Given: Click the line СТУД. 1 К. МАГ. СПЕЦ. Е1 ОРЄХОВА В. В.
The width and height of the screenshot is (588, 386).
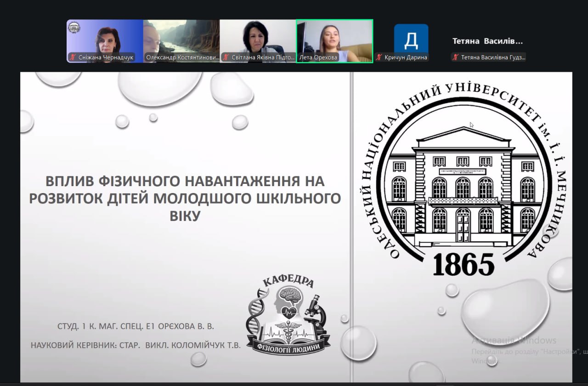Looking at the screenshot, I should pos(136,326).
